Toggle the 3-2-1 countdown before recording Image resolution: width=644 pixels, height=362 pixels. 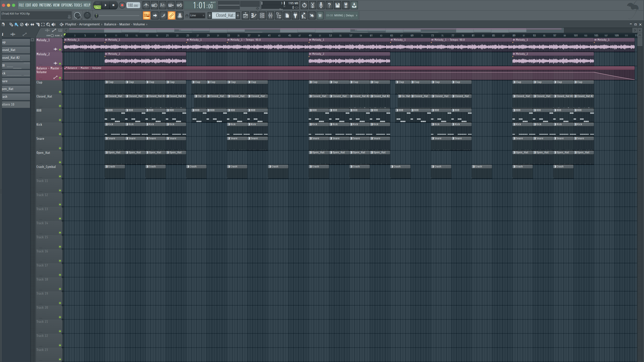(163, 5)
